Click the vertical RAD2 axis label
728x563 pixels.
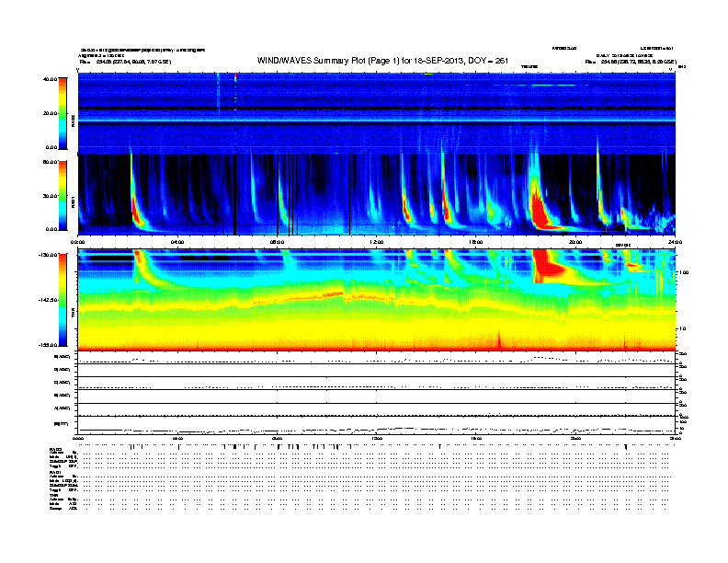tap(73, 121)
